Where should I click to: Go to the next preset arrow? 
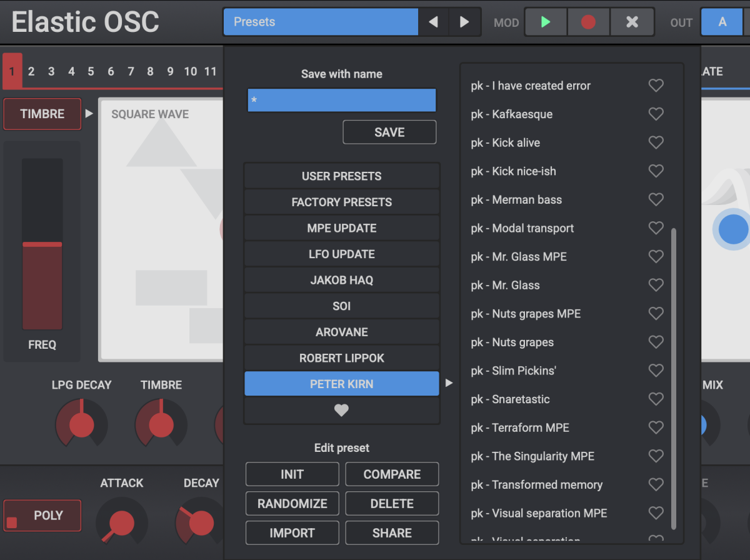[x=464, y=22]
